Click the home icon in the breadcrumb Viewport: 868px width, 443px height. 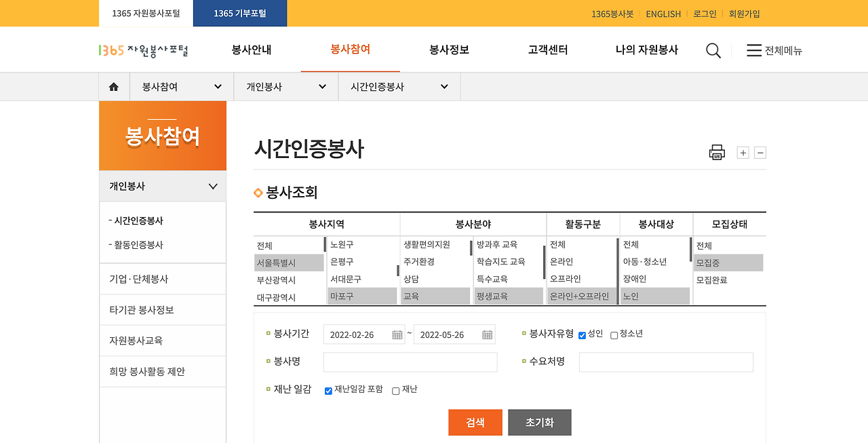coord(113,86)
